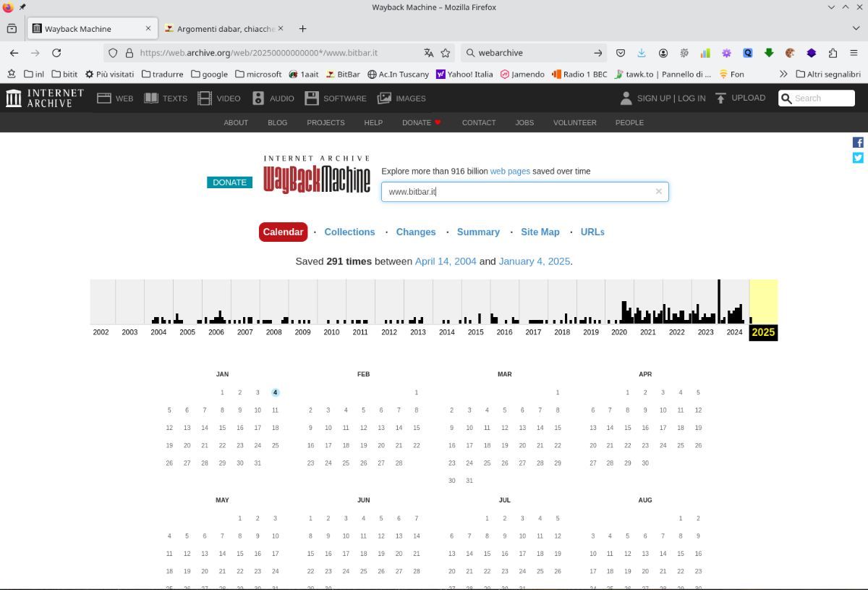Open the list all tabs dropdown
Viewport: 868px width, 590px height.
point(856,28)
